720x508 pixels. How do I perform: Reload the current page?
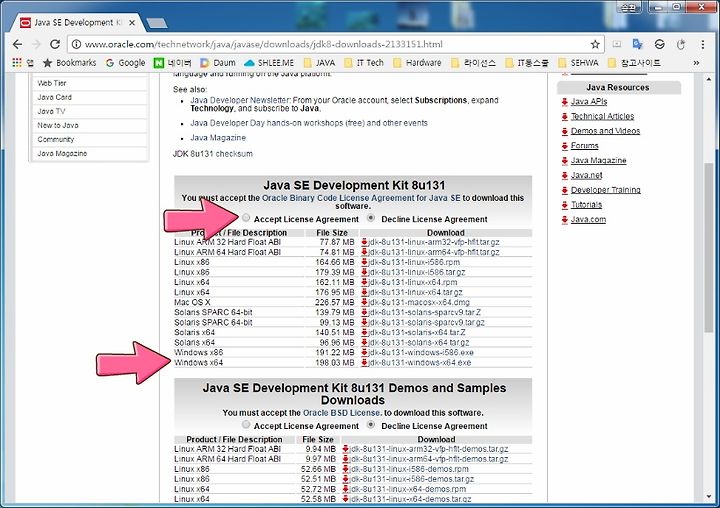point(55,44)
